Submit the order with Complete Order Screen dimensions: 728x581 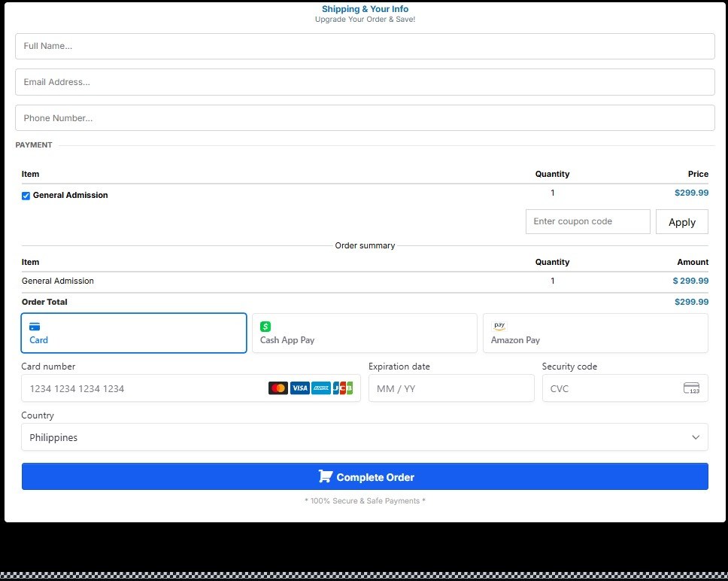click(x=365, y=476)
